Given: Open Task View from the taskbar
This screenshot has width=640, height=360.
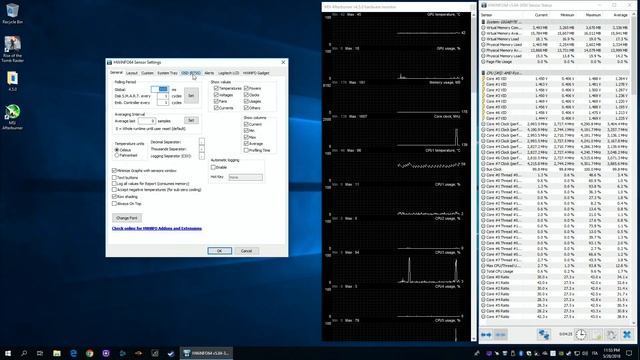Looking at the screenshot, I should [40, 353].
